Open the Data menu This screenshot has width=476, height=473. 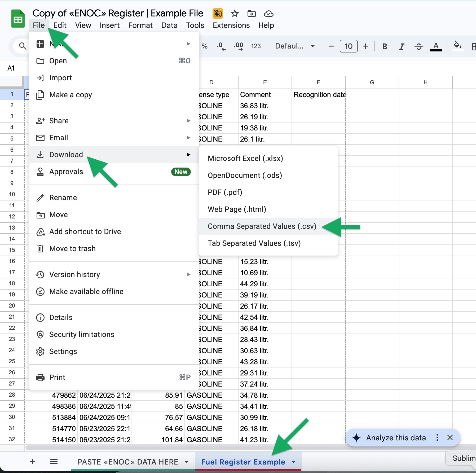tap(169, 25)
